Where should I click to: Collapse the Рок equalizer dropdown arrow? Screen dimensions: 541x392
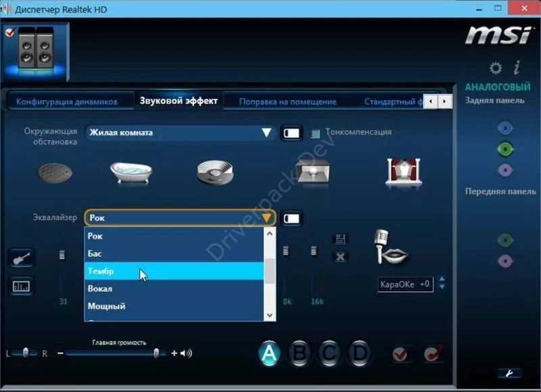266,218
